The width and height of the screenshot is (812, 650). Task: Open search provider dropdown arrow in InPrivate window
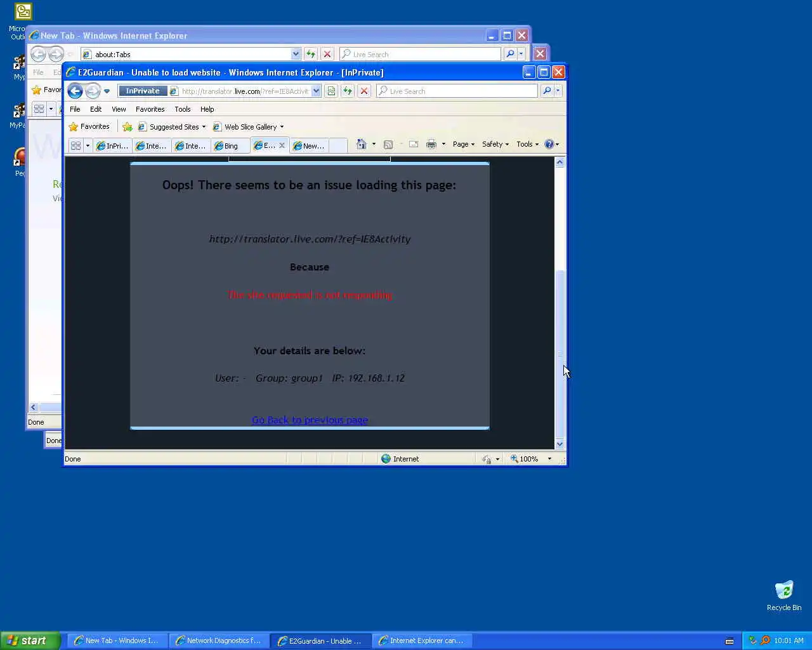coord(558,91)
